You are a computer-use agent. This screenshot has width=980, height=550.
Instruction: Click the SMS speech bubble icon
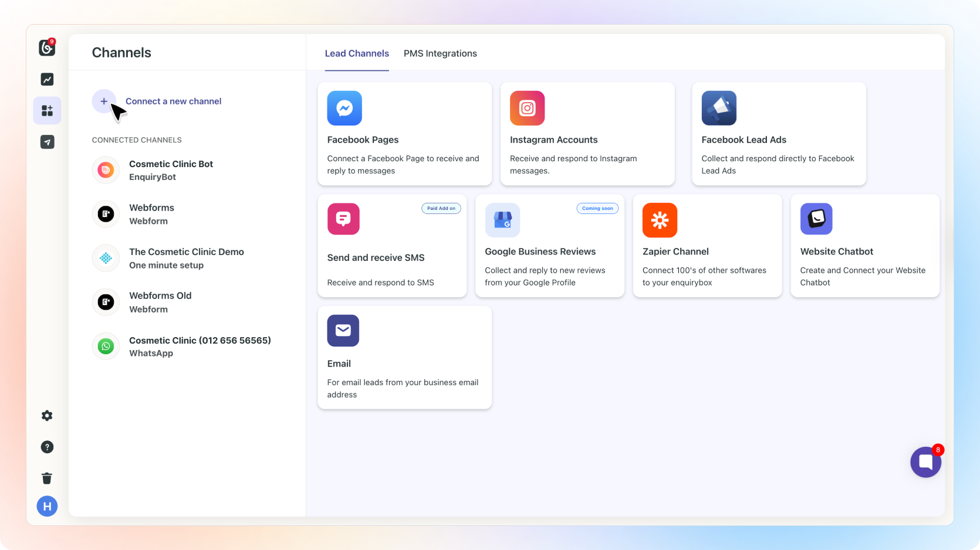[343, 219]
